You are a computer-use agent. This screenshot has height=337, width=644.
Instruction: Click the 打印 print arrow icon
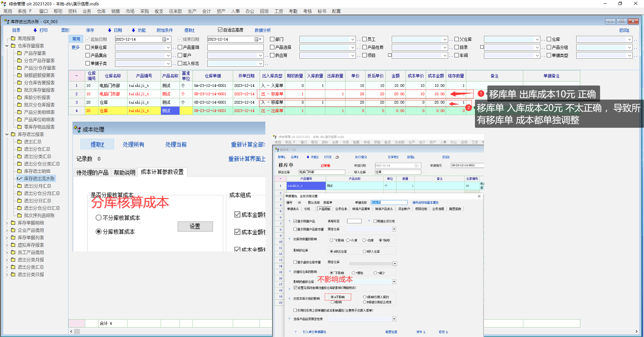coord(35,30)
